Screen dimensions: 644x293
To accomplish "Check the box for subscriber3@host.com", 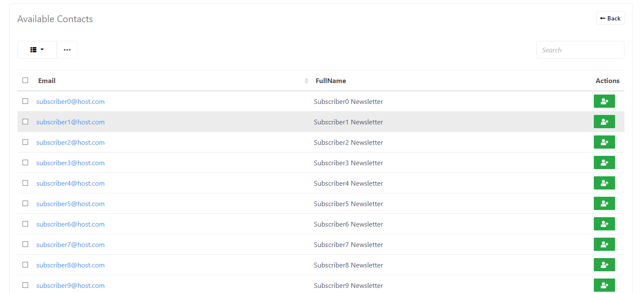I will tap(26, 163).
